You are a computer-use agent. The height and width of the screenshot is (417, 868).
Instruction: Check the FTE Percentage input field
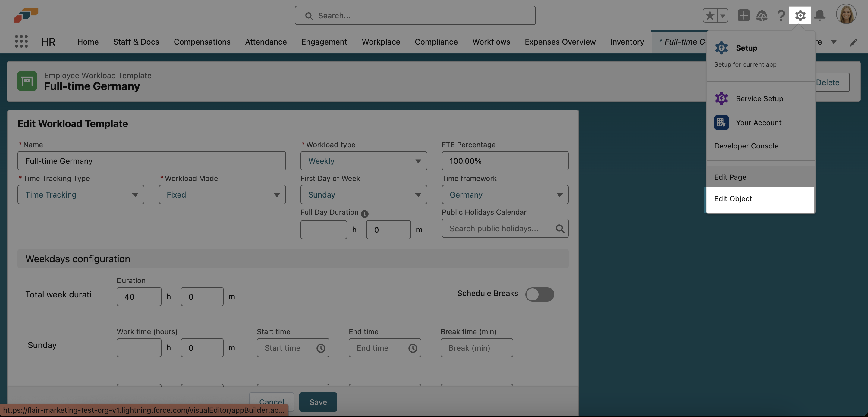click(504, 160)
